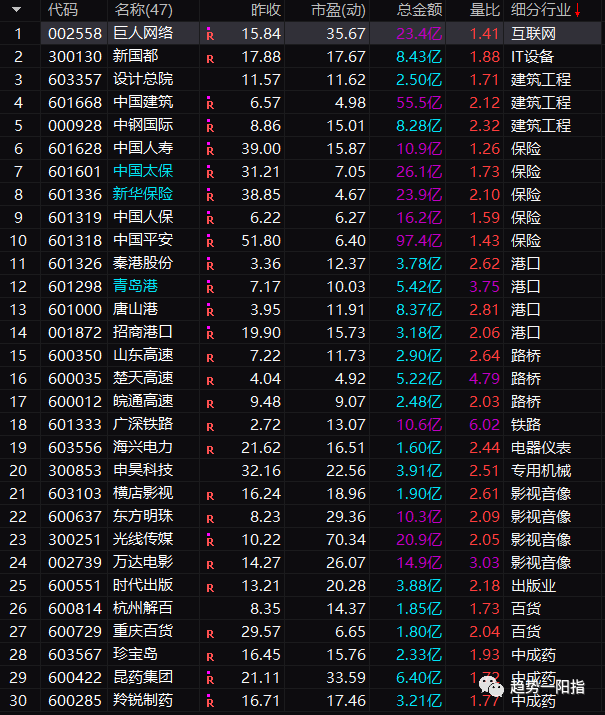Click the R margin icon for 楚天高速
Screen dimensions: 605x715
tap(210, 381)
